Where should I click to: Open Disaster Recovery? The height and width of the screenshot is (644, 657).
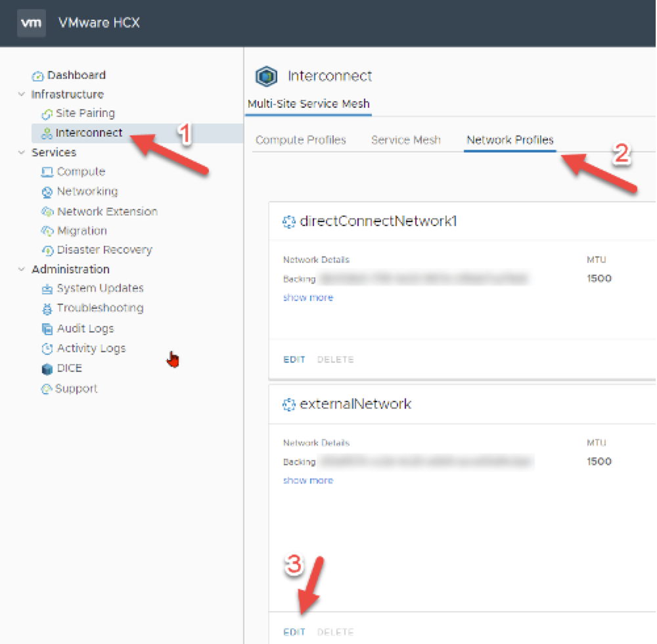click(x=104, y=250)
